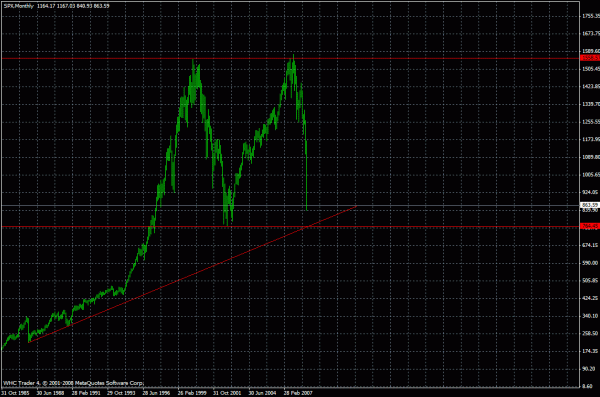Viewport: 600px width, 397px height.
Task: Click the 30 Jun 2004 date label
Action: (x=262, y=393)
